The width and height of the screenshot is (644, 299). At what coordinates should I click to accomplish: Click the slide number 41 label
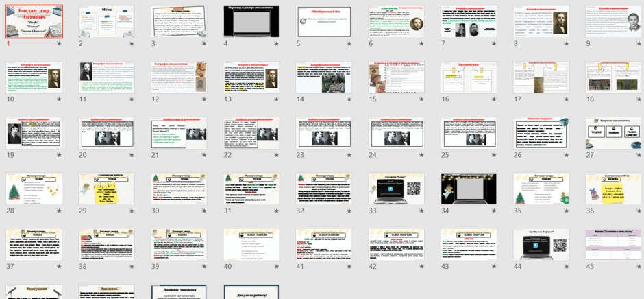[300, 267]
